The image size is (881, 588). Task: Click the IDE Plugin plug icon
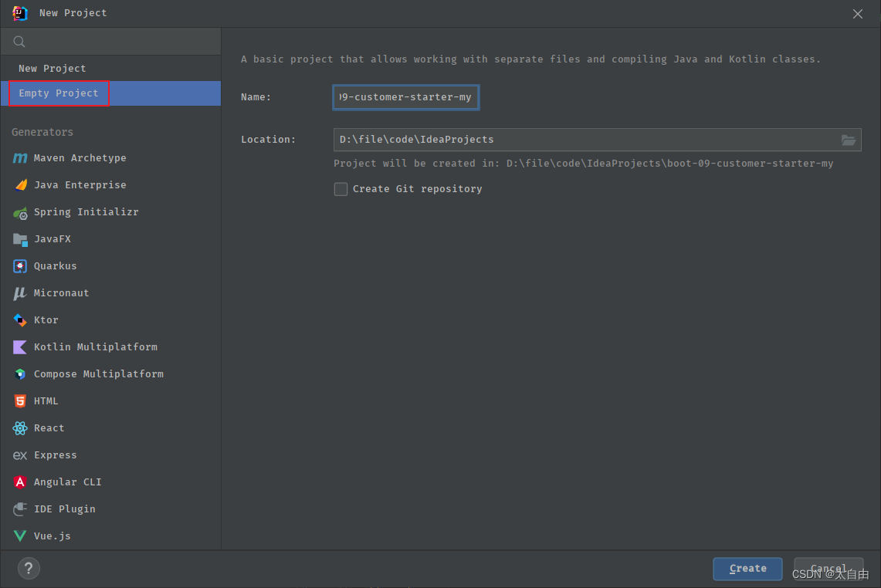coord(19,509)
